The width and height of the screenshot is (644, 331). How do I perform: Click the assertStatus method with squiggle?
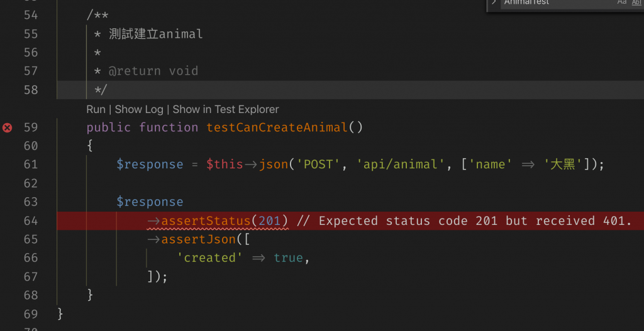click(206, 221)
